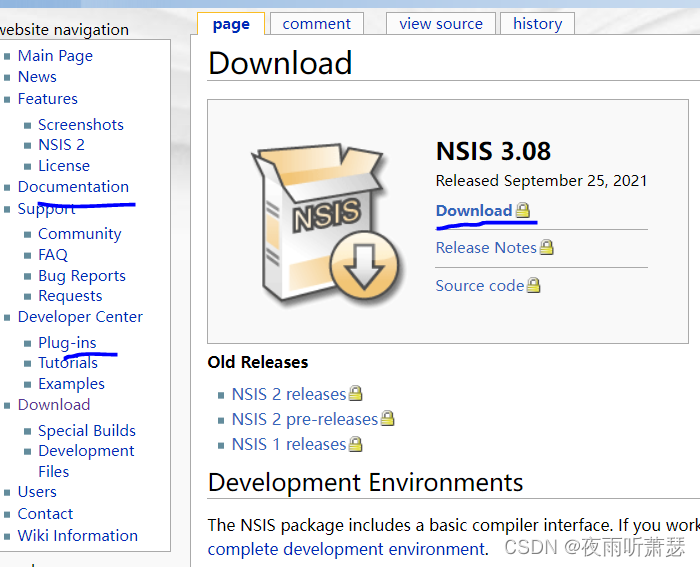
Task: Open the view source tab
Action: pyautogui.click(x=441, y=24)
